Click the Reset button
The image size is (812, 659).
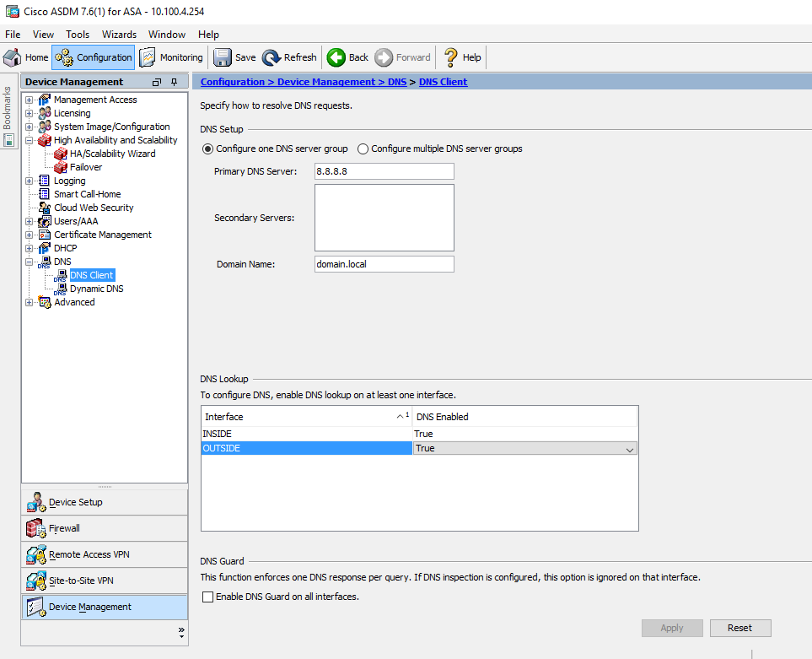pos(739,628)
